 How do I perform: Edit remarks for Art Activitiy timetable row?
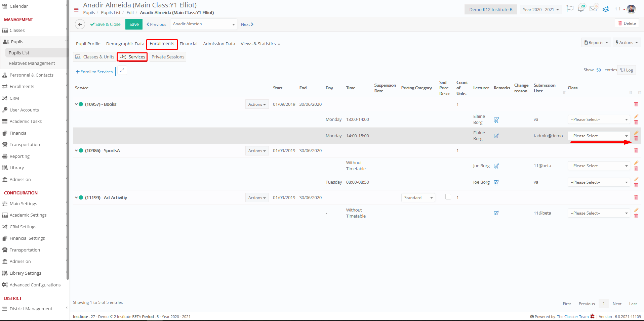(496, 213)
